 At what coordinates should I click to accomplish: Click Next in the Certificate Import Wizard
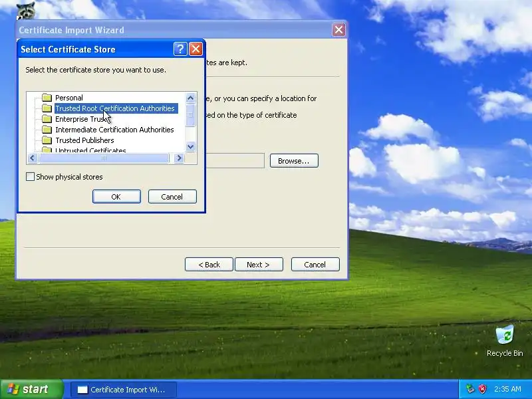(259, 265)
